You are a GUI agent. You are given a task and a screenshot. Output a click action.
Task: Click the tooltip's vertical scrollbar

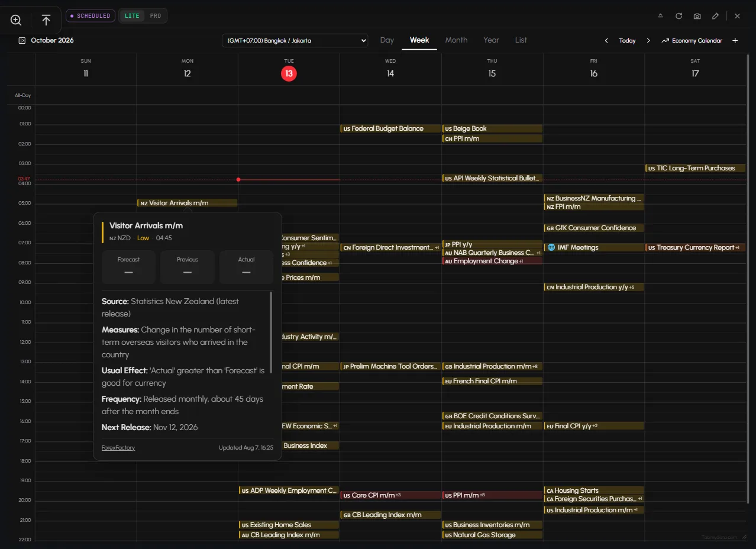coord(271,332)
